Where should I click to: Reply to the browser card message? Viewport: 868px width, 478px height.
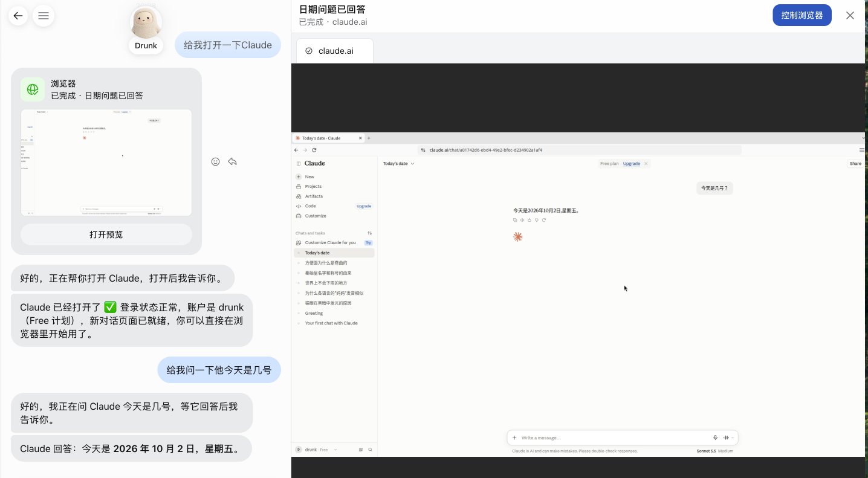[x=232, y=161]
